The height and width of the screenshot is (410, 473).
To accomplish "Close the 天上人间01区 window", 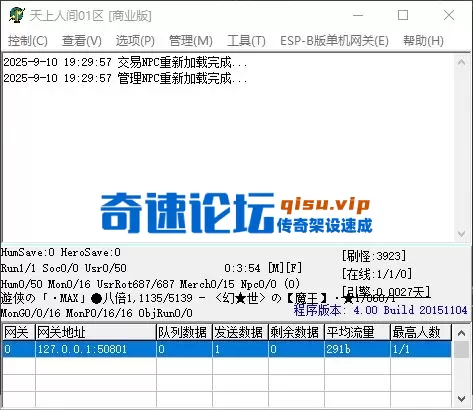I will [449, 15].
